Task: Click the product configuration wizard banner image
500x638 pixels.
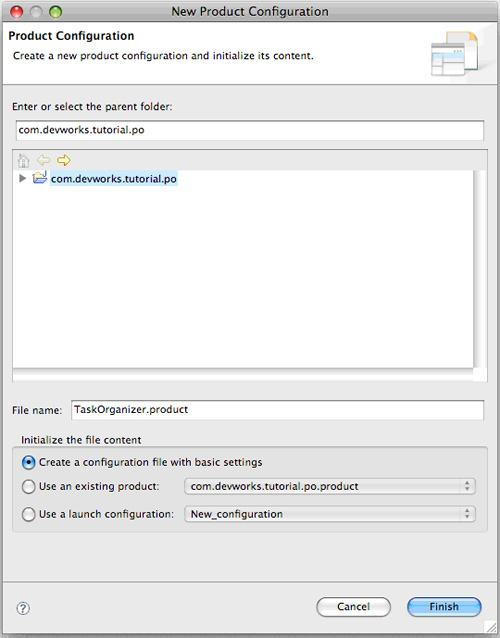Action: pos(454,54)
